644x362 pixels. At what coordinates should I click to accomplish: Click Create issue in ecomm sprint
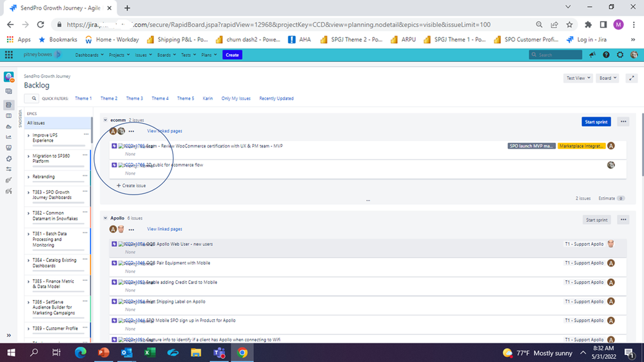pyautogui.click(x=131, y=186)
